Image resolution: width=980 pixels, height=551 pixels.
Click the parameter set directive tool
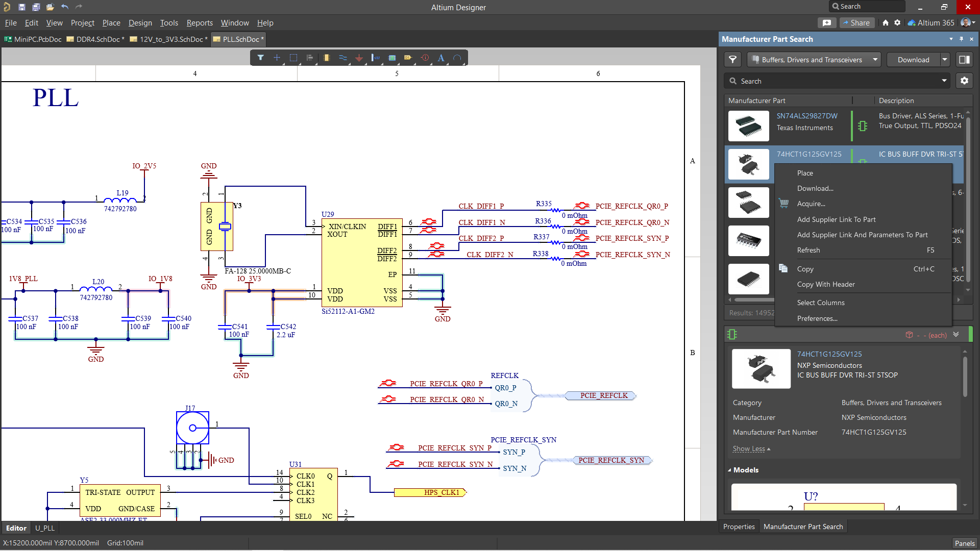(425, 58)
